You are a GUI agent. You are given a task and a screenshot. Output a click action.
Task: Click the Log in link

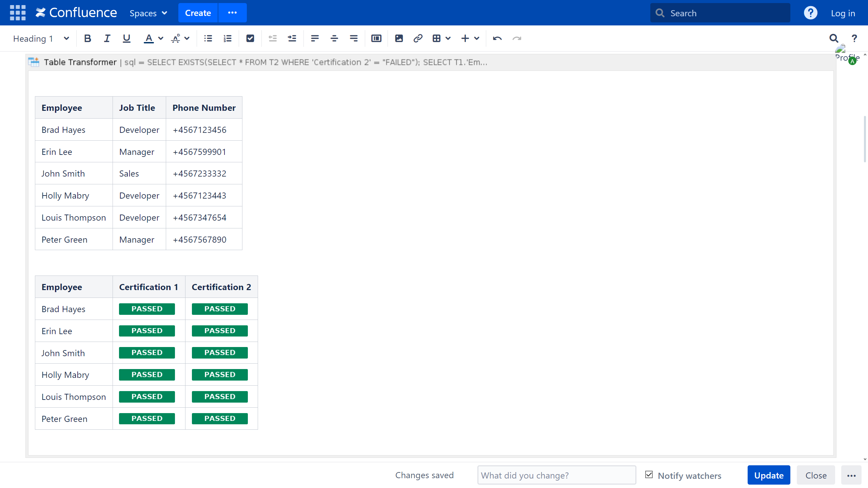[x=843, y=13]
